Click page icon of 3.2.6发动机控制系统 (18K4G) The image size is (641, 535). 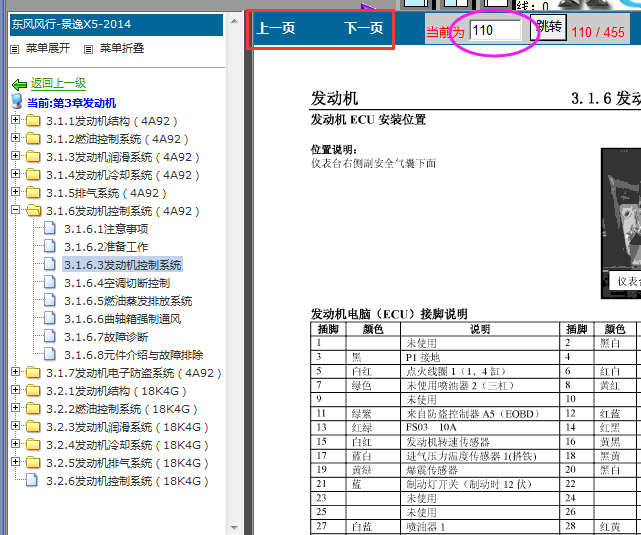32,480
